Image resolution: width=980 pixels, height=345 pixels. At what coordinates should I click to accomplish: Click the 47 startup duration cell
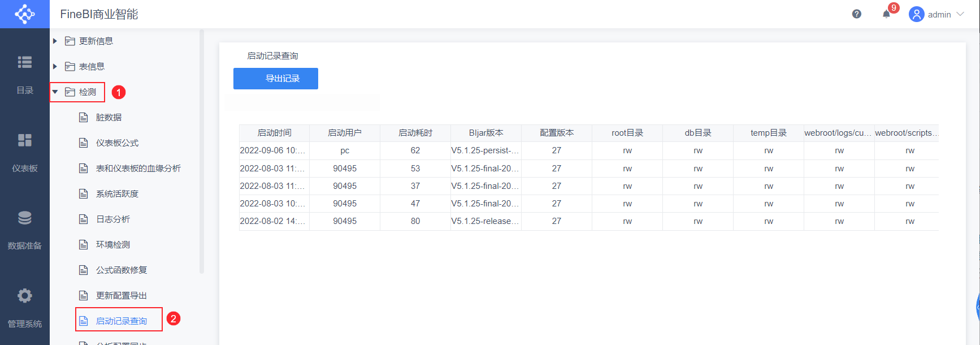(x=415, y=204)
